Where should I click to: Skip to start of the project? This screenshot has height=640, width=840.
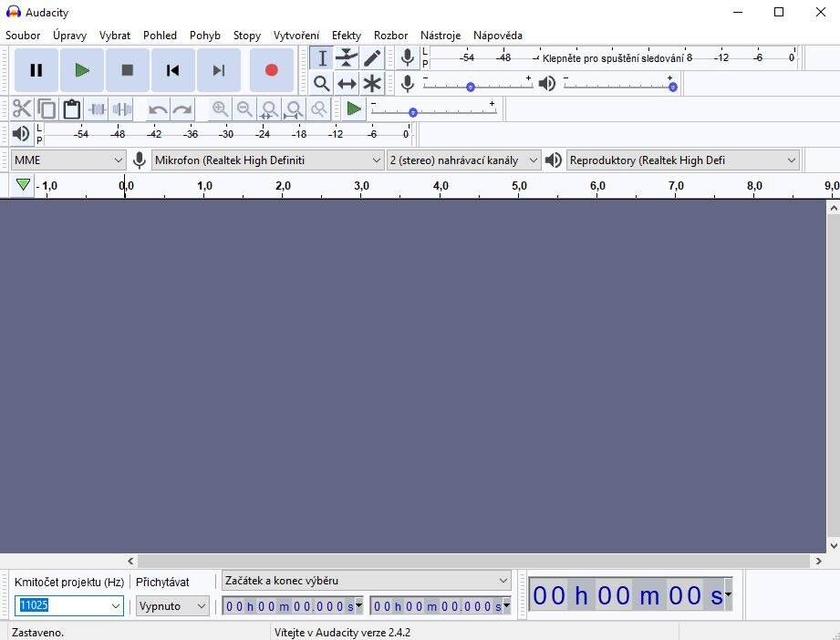click(172, 70)
